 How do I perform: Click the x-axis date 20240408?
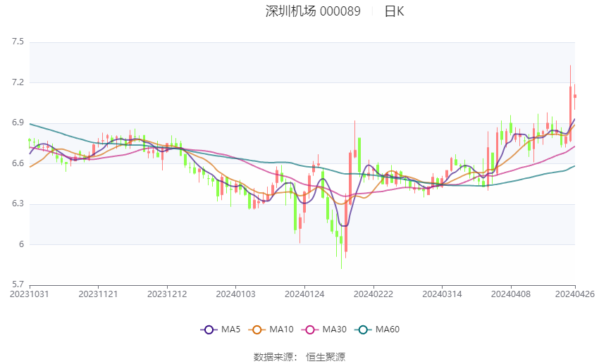[511, 294]
